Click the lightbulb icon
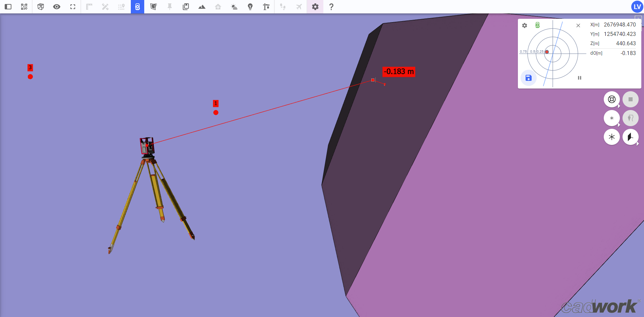 pyautogui.click(x=250, y=7)
